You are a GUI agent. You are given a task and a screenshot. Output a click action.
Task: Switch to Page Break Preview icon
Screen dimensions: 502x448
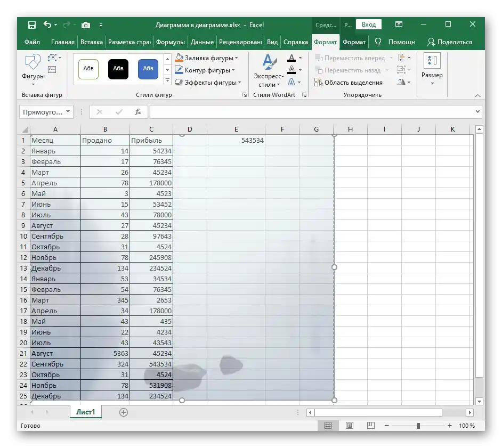click(x=370, y=426)
